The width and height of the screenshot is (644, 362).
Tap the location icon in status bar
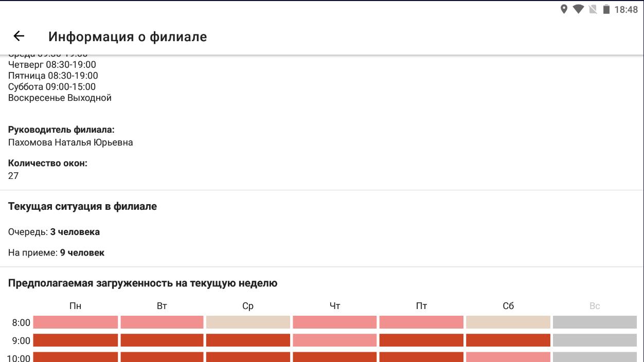tap(564, 9)
